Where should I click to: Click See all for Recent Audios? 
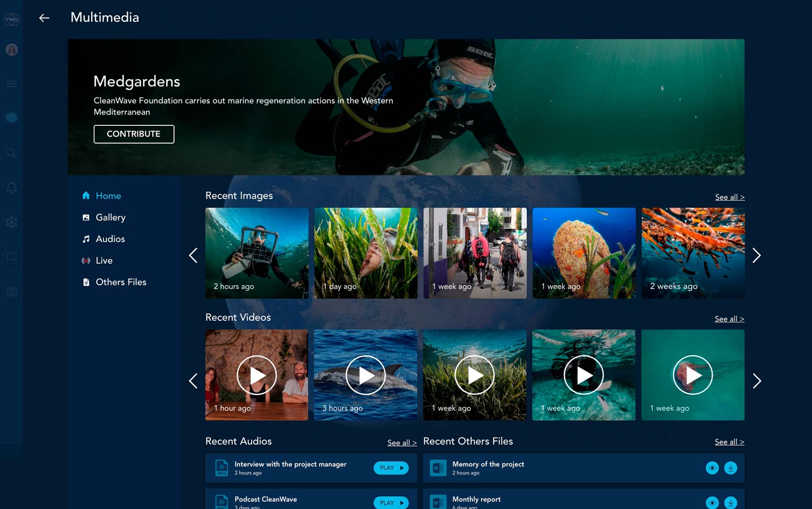tap(402, 443)
